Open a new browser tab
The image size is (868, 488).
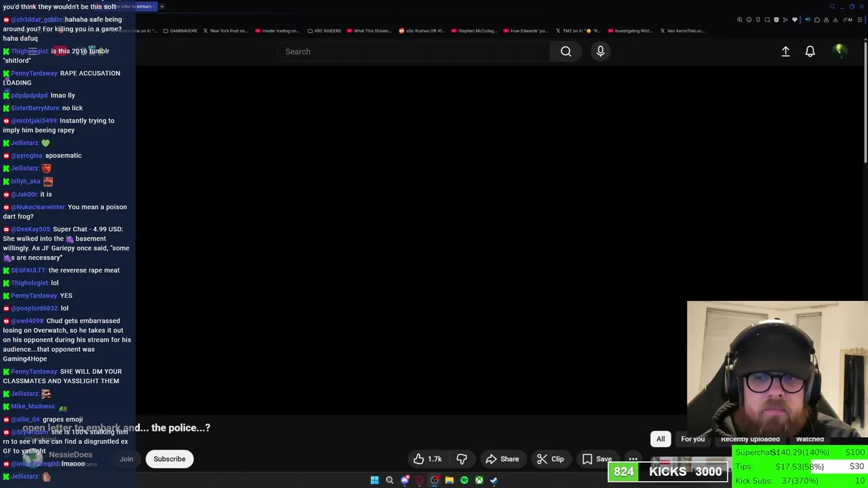click(x=162, y=6)
